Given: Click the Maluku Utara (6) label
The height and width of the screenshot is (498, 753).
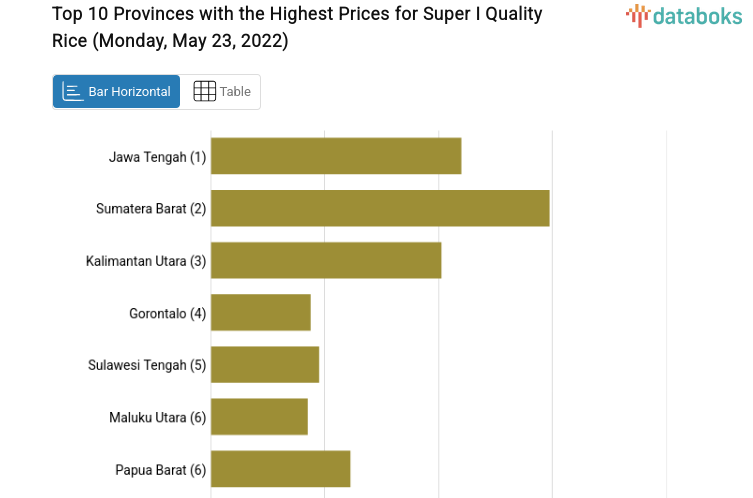Looking at the screenshot, I should 157,417.
